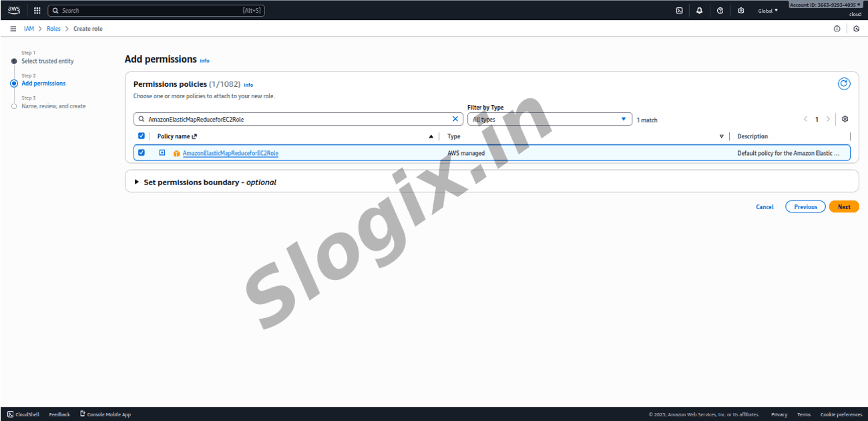Uncheck the select-all policies checkbox
868x421 pixels.
pos(141,136)
